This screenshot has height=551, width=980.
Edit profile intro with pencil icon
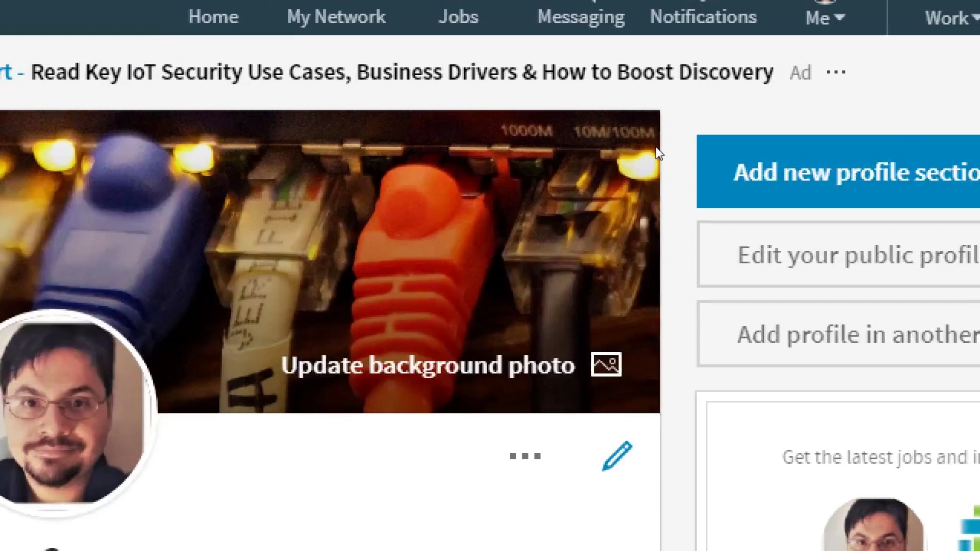(x=617, y=456)
